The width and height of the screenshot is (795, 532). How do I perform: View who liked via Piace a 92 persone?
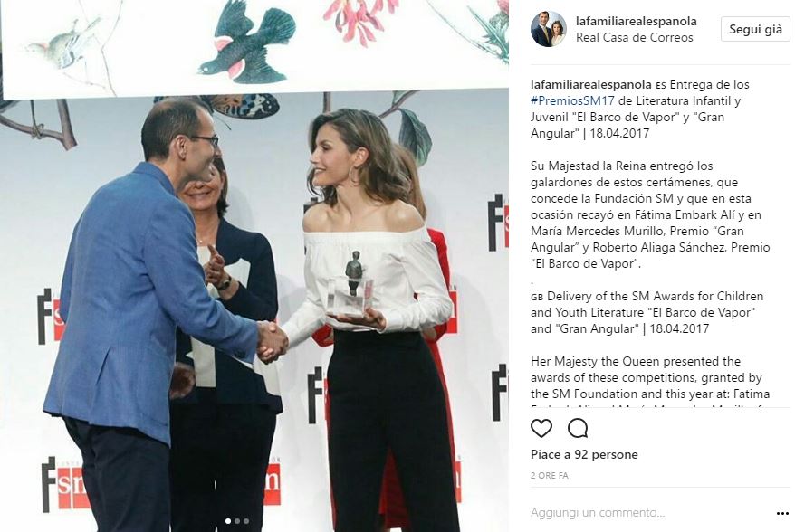click(x=584, y=454)
